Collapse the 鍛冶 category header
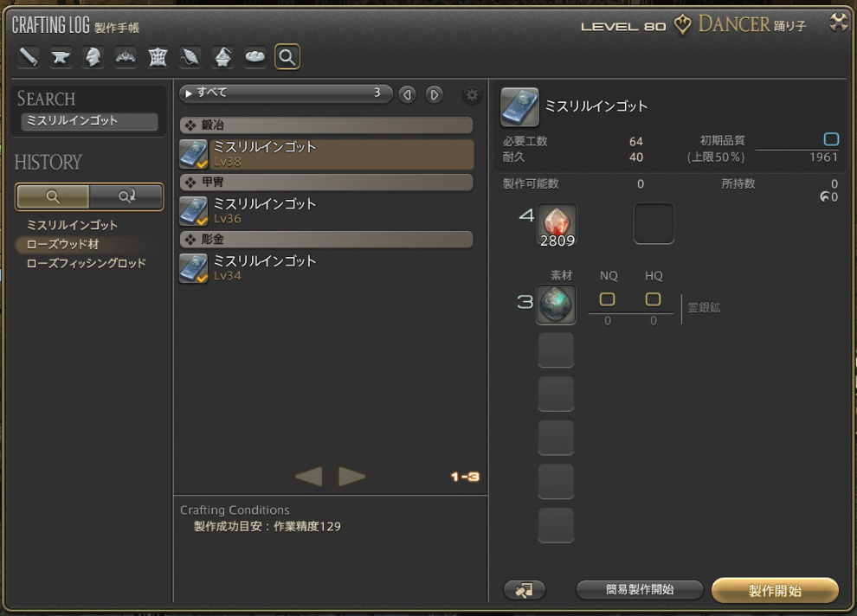857x616 pixels. click(x=326, y=125)
